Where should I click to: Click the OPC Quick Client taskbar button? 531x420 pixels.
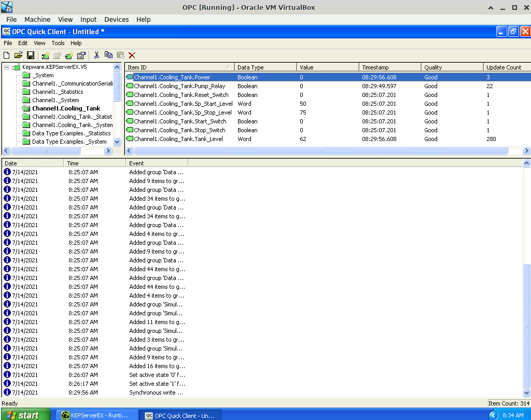coord(181,415)
